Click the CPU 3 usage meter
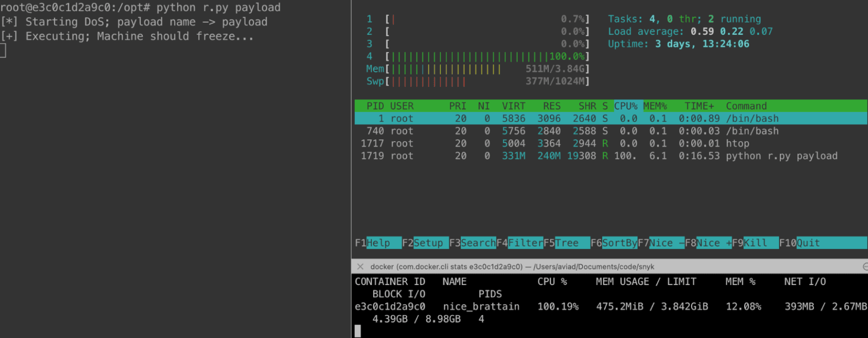Screen dimensions: 868x338 click(478, 44)
